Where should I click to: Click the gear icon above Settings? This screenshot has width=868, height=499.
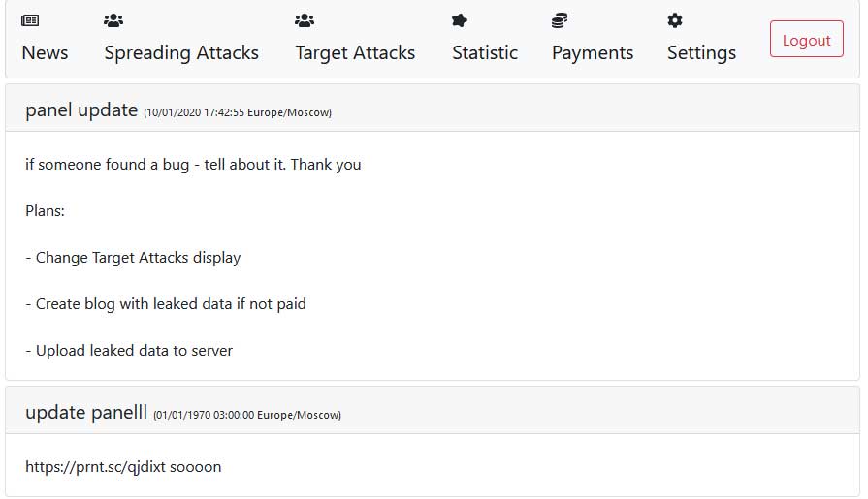tap(675, 20)
